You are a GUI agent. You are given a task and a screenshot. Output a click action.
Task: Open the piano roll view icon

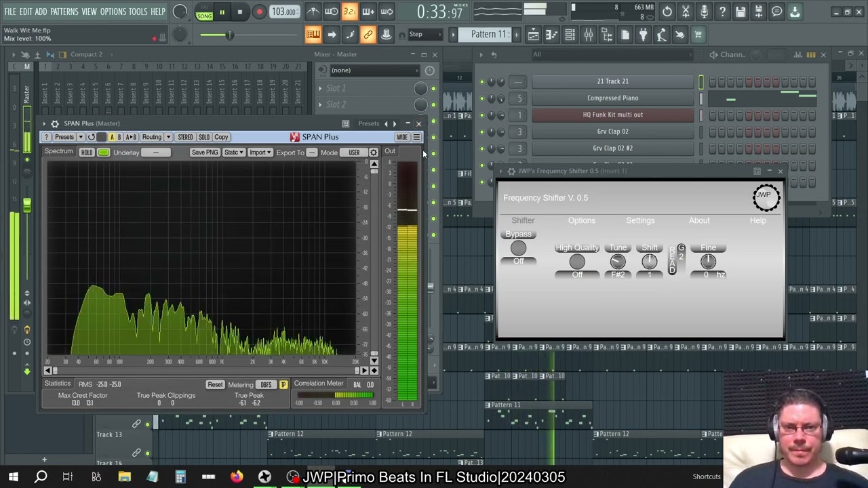(x=552, y=35)
